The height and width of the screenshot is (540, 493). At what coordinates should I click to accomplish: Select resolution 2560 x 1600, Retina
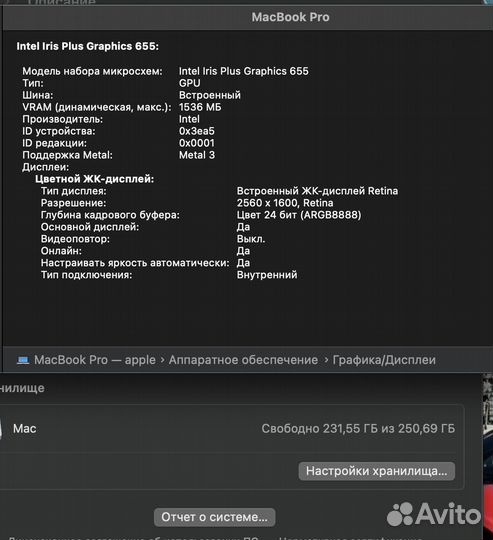(285, 203)
